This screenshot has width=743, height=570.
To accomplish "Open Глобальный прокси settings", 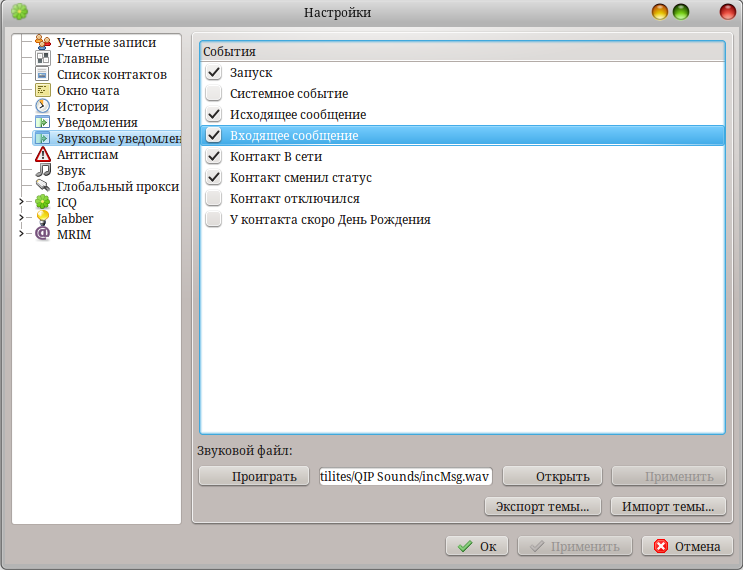I will (118, 186).
